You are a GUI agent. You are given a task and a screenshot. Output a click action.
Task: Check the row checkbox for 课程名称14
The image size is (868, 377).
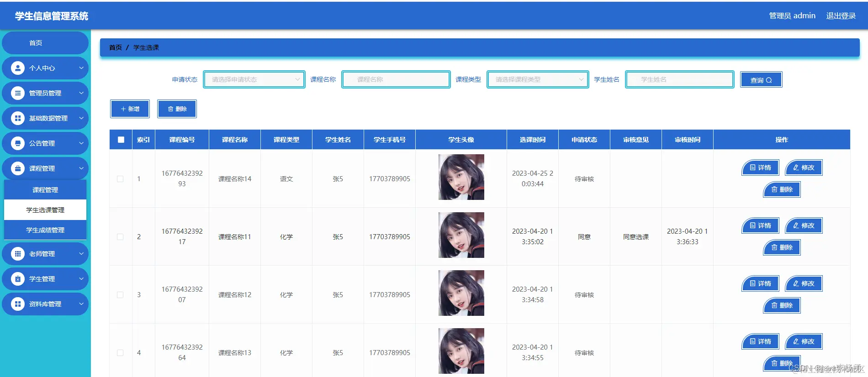coord(120,179)
